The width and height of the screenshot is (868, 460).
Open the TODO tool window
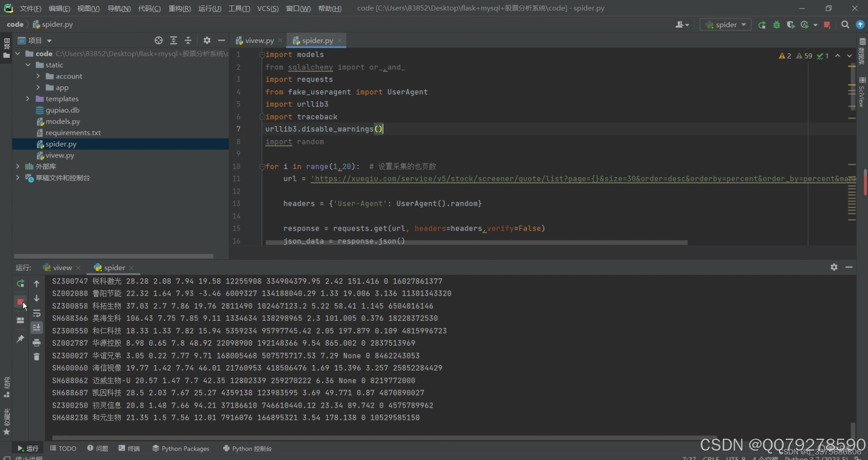63,448
